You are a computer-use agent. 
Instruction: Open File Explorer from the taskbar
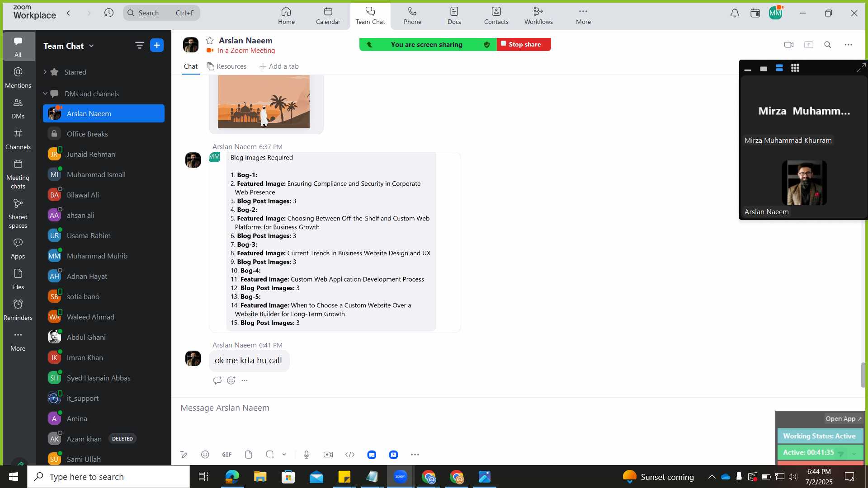(x=260, y=477)
